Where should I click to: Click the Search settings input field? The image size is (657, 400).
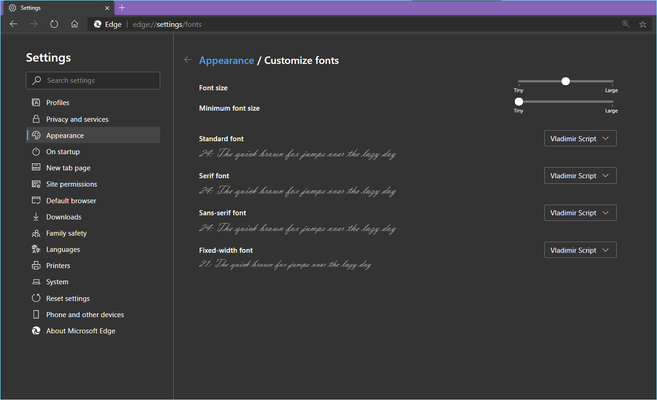click(93, 80)
